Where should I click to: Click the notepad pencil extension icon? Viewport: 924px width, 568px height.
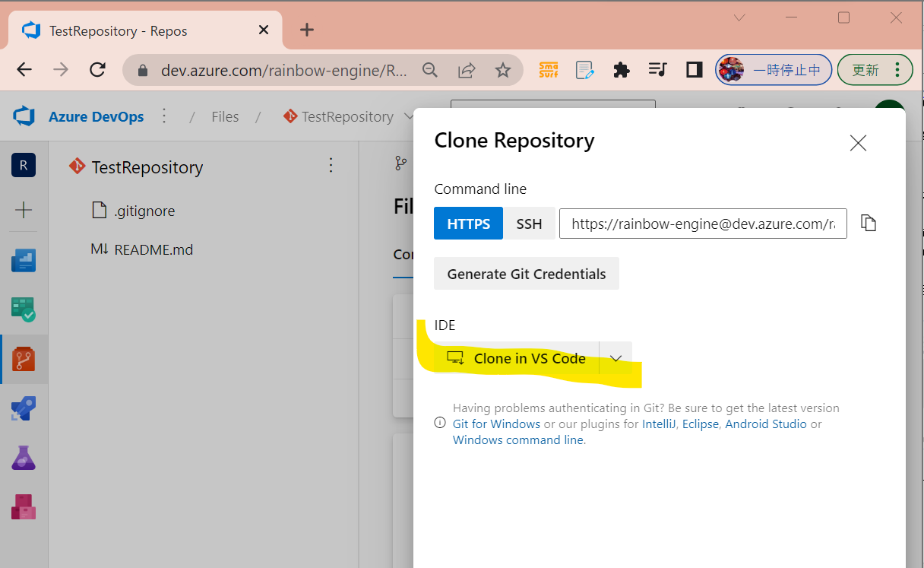pyautogui.click(x=584, y=70)
